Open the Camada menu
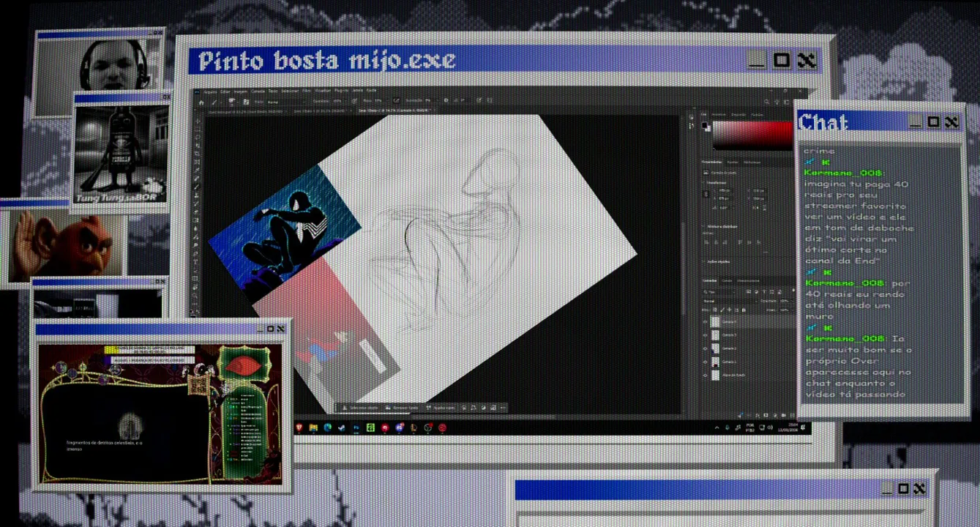Viewport: 980px width, 527px height. point(258,91)
